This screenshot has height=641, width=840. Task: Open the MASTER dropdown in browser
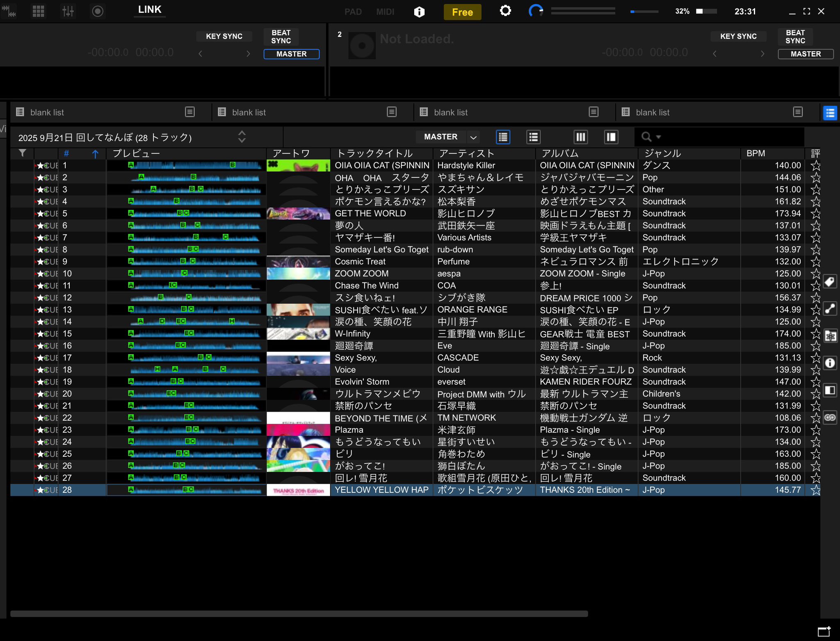473,137
